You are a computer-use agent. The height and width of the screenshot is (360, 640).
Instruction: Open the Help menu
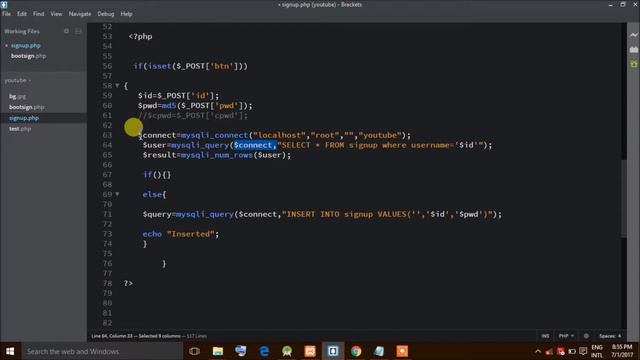click(x=126, y=14)
